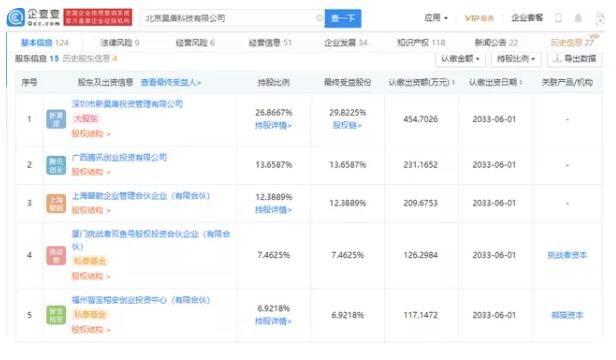Open the row 3 partnership company name link
The height and width of the screenshot is (360, 616).
(141, 196)
